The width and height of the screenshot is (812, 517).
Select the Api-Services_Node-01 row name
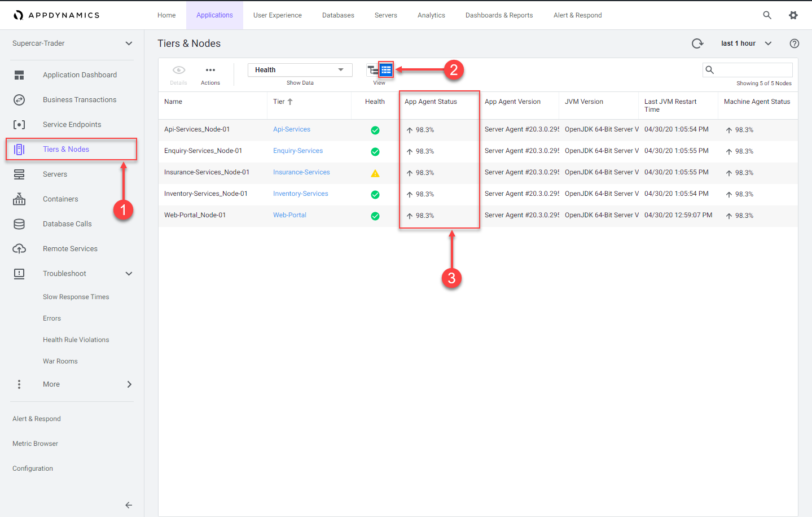point(197,129)
